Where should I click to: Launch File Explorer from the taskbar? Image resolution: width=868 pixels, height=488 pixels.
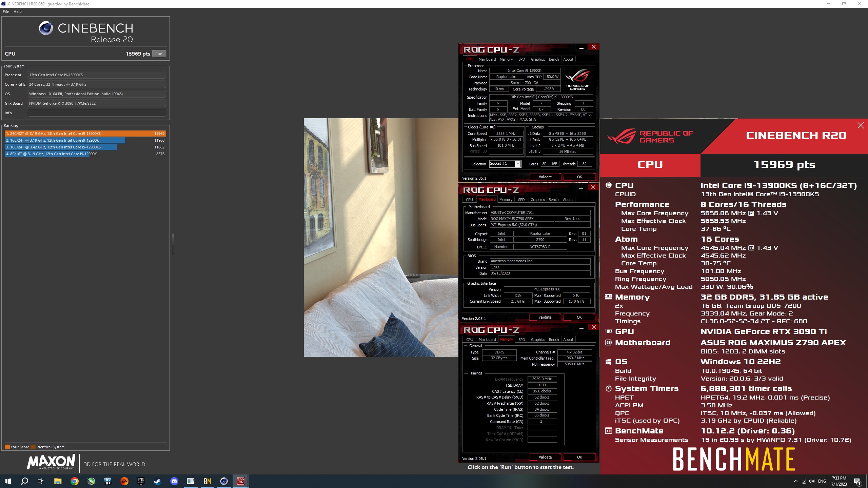(58, 481)
